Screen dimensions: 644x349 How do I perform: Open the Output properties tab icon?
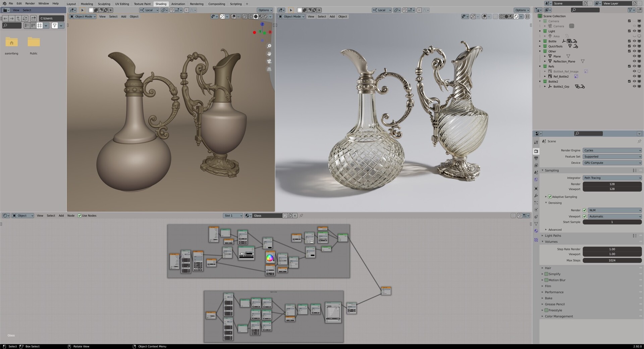(536, 158)
